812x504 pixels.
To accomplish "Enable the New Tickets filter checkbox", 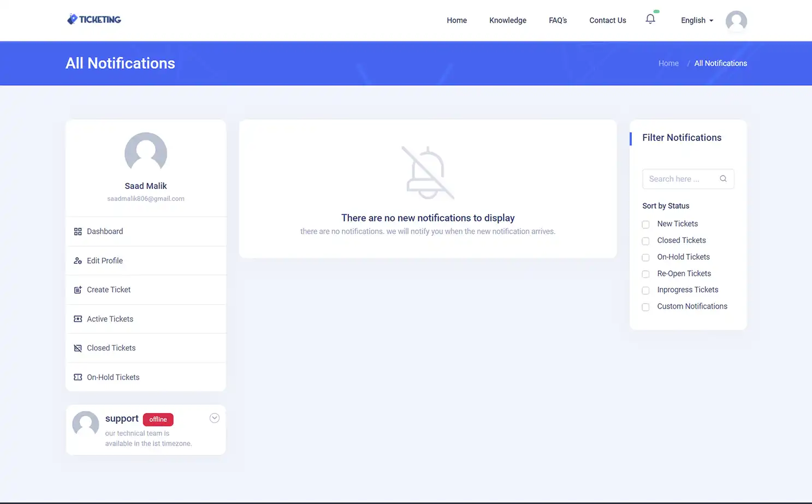I will pos(645,224).
